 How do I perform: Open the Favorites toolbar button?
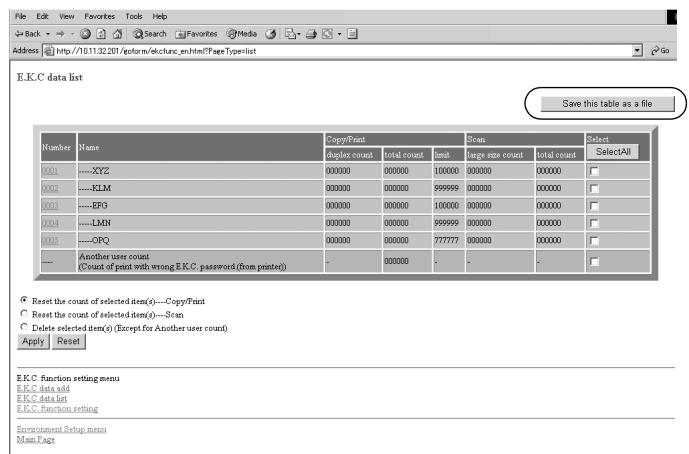196,34
